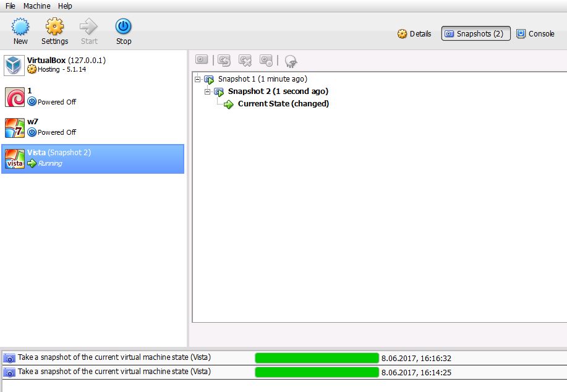Click progress bar of the 16:14:25 task

tap(317, 372)
